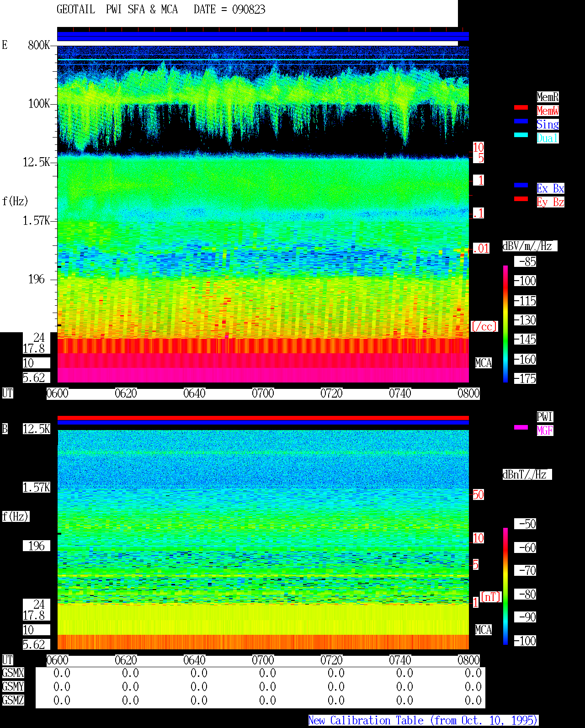Click the MCA label beside the E panel
Image resolution: width=585 pixels, height=728 pixels.
(484, 363)
